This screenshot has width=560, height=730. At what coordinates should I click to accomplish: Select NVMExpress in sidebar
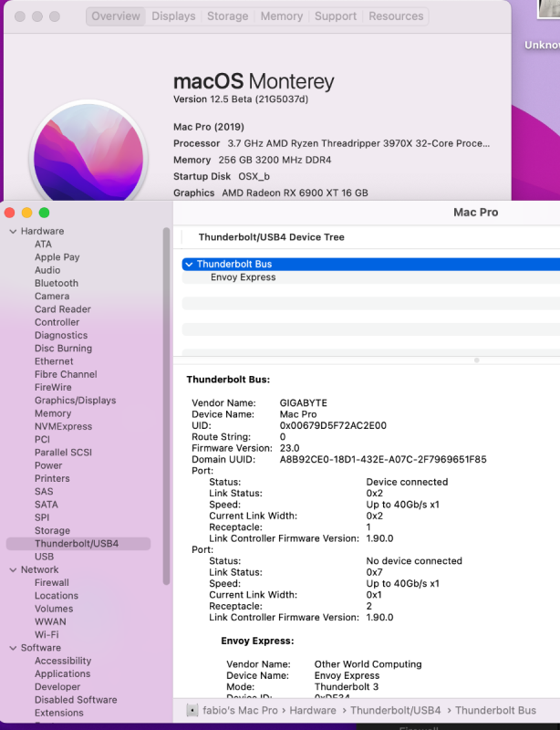tap(63, 426)
